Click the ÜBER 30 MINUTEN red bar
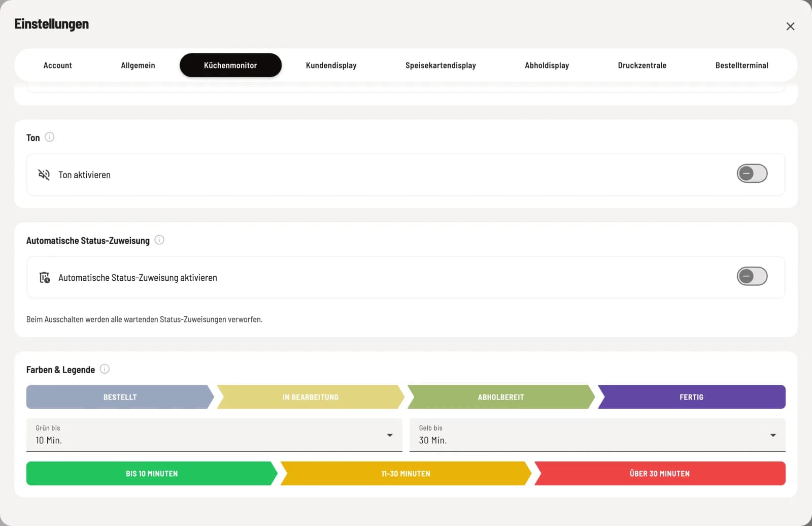812x526 pixels. [x=660, y=474]
